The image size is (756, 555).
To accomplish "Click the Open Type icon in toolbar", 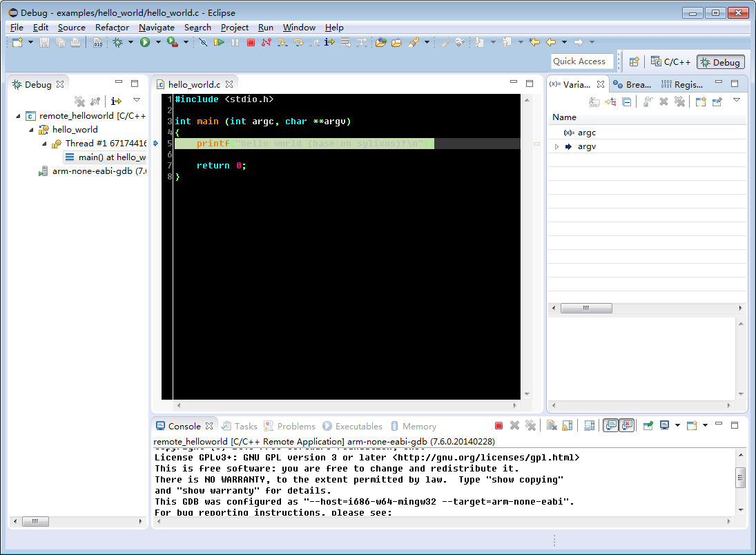I will (x=381, y=42).
